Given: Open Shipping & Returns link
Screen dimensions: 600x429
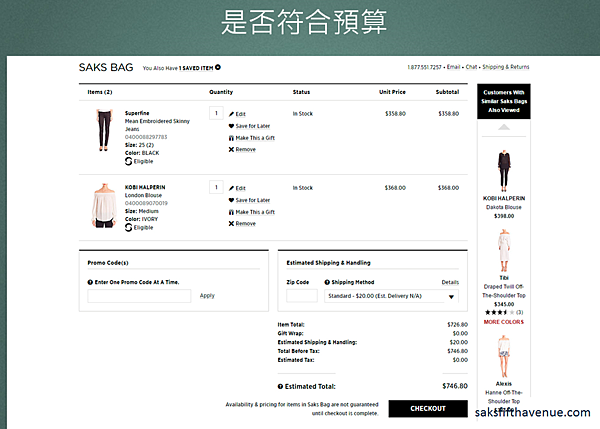Looking at the screenshot, I should (506, 67).
